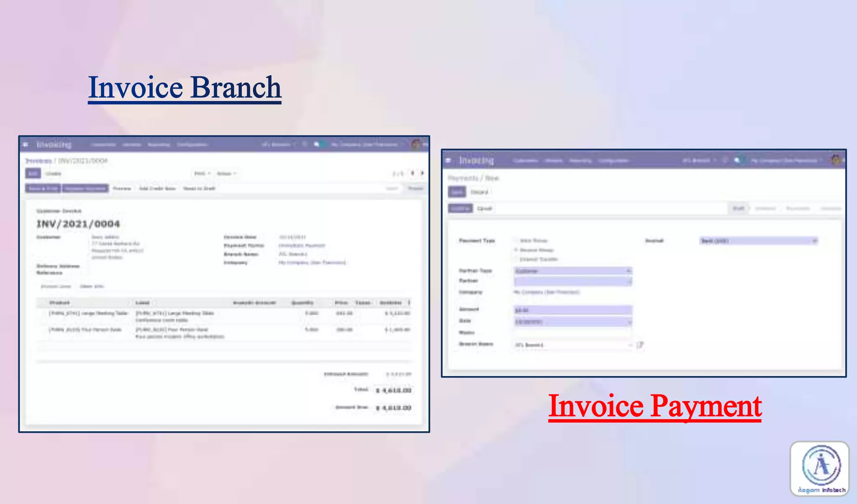857x504 pixels.
Task: Open Vendors menu in Invoice Branch window
Action: (132, 145)
